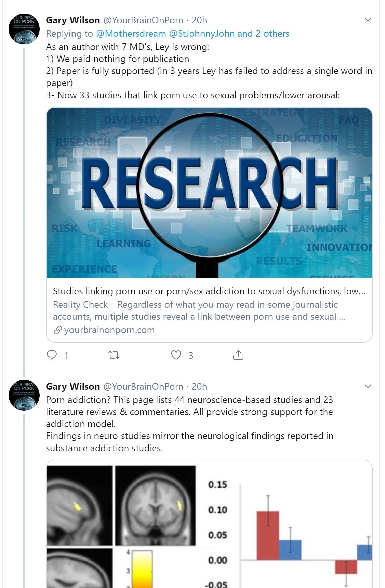Expand the first tweet's chevron menu
The image size is (385, 588).
368,20
